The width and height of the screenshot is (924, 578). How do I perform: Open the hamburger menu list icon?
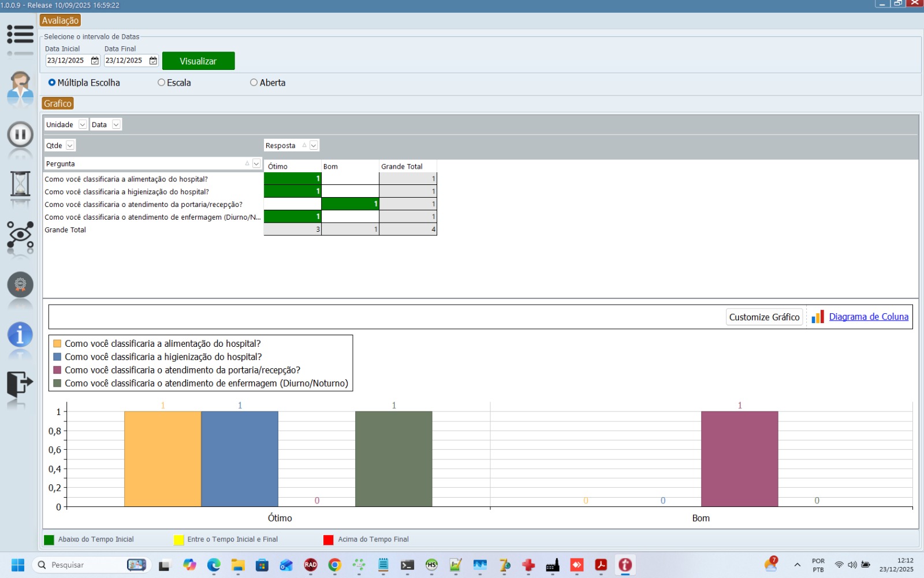click(x=20, y=35)
